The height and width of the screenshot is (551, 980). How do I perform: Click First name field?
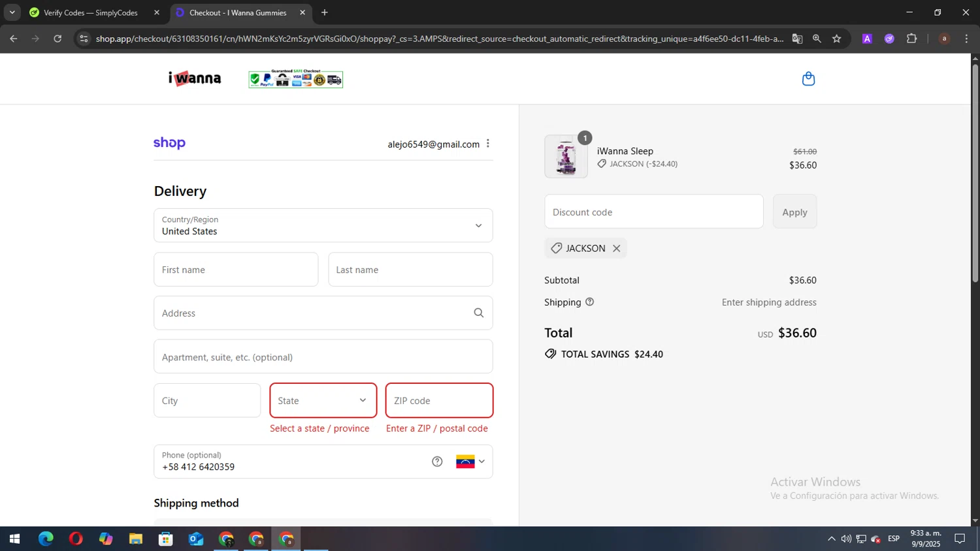click(x=236, y=270)
